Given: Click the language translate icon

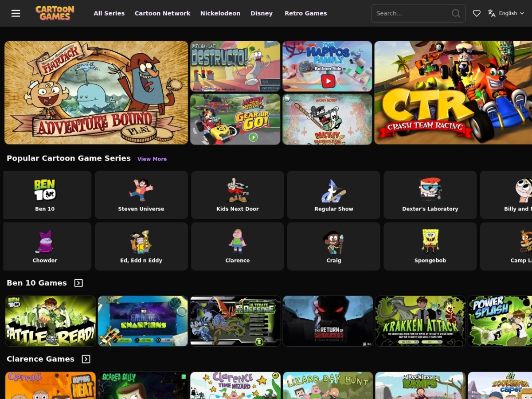Looking at the screenshot, I should point(492,13).
